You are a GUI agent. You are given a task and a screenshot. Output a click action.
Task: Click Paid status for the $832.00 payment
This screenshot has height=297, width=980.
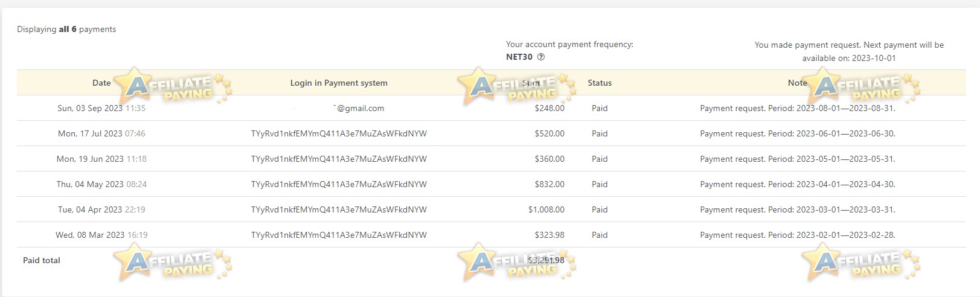point(600,184)
